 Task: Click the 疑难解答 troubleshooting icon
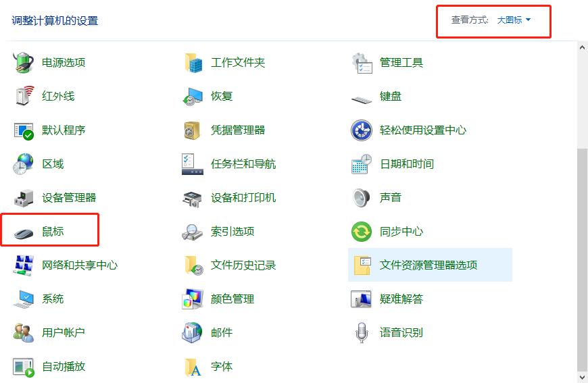(x=362, y=299)
